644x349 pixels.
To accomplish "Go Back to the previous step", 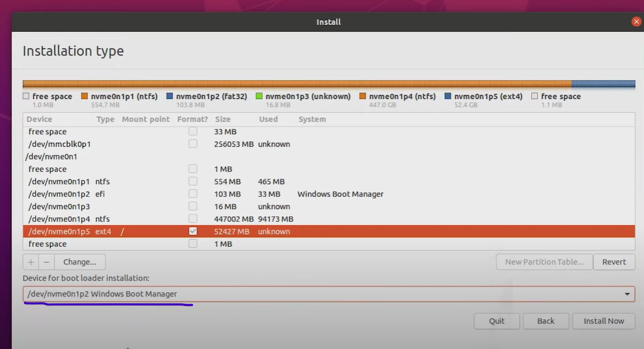I will 545,321.
